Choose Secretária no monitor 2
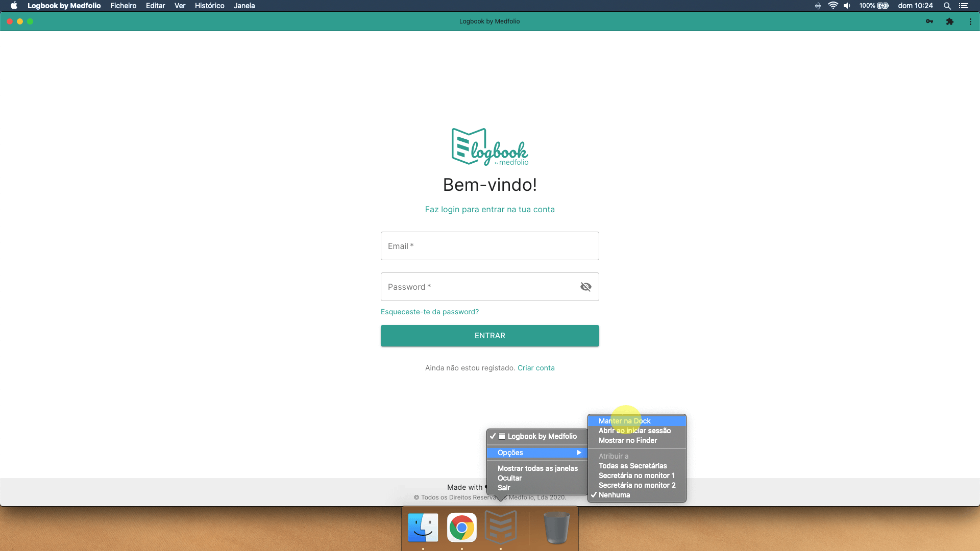 [637, 485]
